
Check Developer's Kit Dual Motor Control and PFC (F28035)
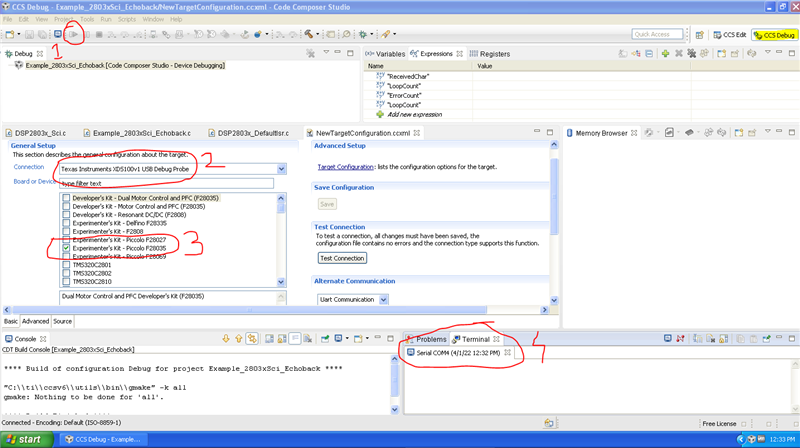pos(66,198)
